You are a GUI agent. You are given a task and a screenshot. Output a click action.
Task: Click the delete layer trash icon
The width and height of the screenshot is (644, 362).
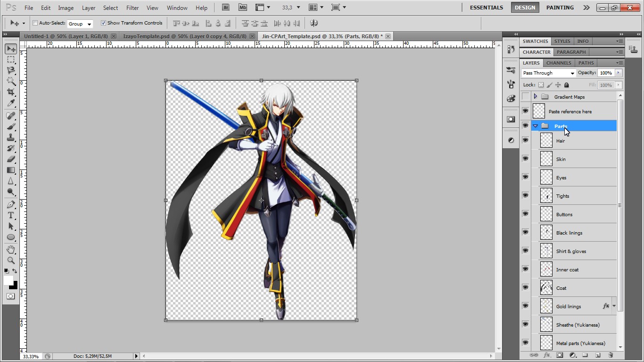coord(611,355)
